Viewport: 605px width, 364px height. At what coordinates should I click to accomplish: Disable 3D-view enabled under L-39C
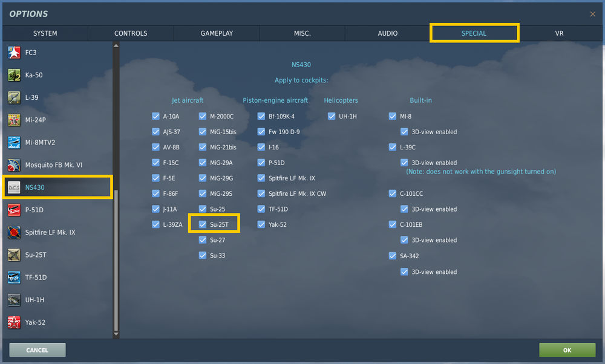(x=404, y=162)
